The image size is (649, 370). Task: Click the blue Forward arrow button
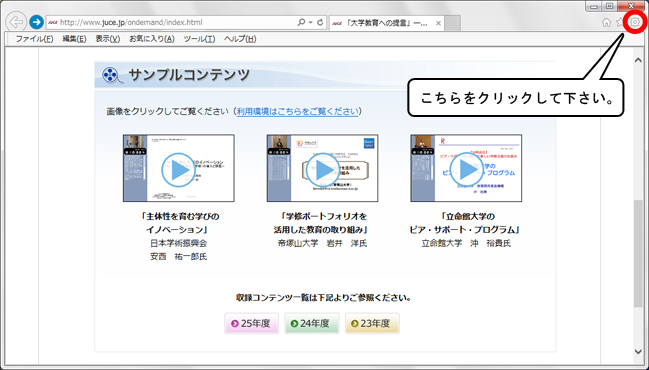(36, 22)
